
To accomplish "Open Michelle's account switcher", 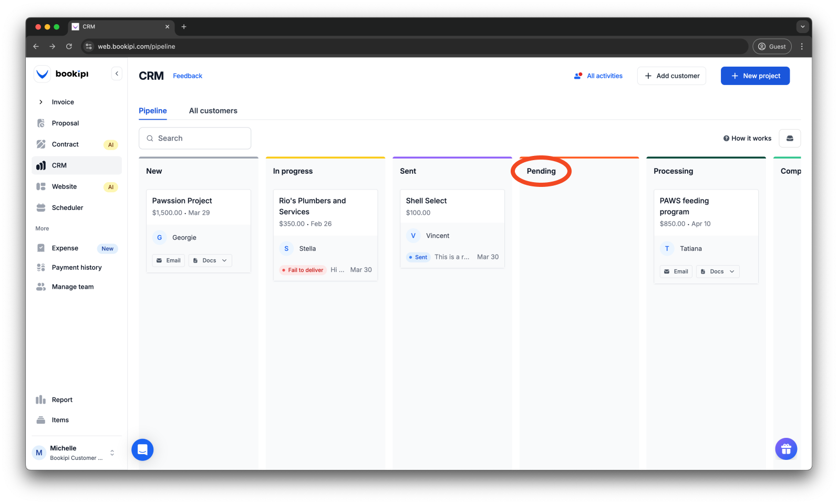I will tap(77, 453).
